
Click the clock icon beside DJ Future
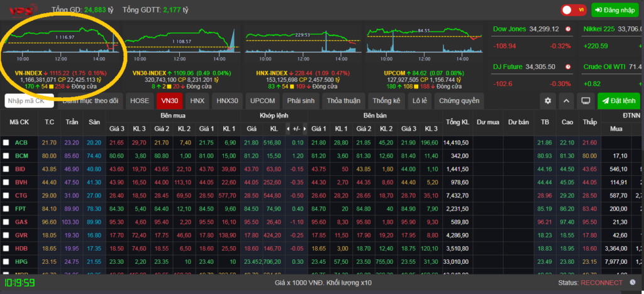coord(568,67)
